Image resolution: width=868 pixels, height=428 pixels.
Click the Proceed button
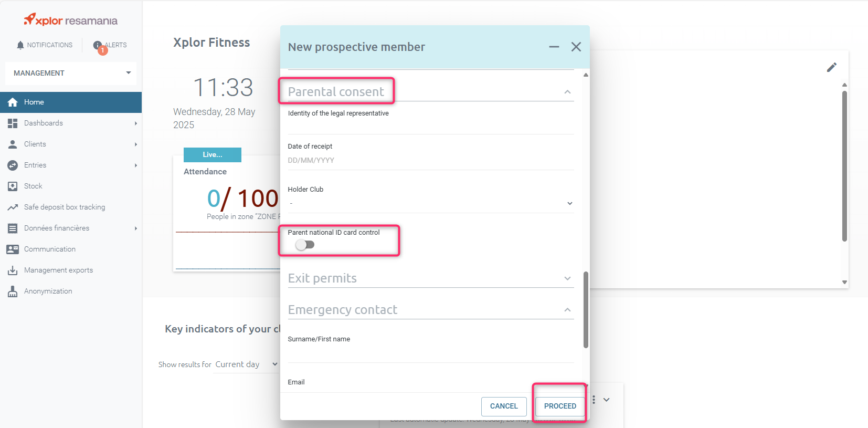pos(560,406)
